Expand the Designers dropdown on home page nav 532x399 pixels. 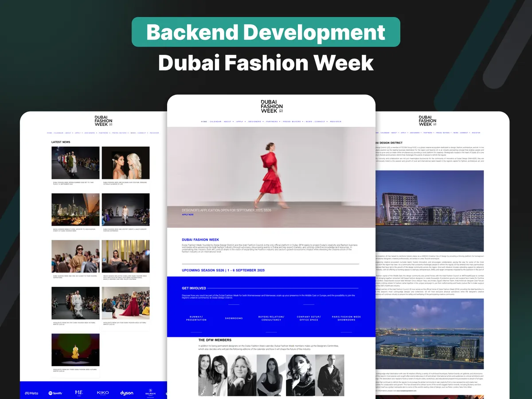(x=256, y=121)
